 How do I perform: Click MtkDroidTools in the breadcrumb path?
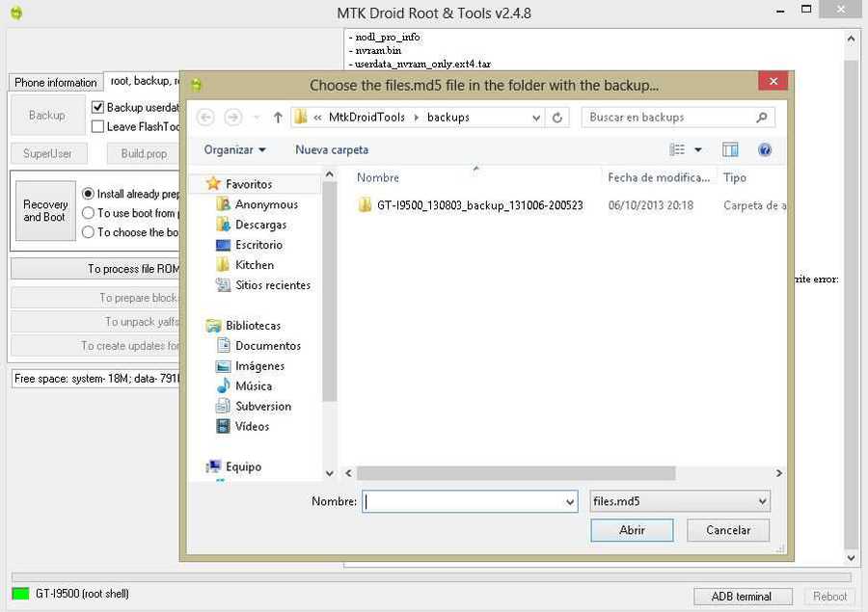pyautogui.click(x=366, y=118)
